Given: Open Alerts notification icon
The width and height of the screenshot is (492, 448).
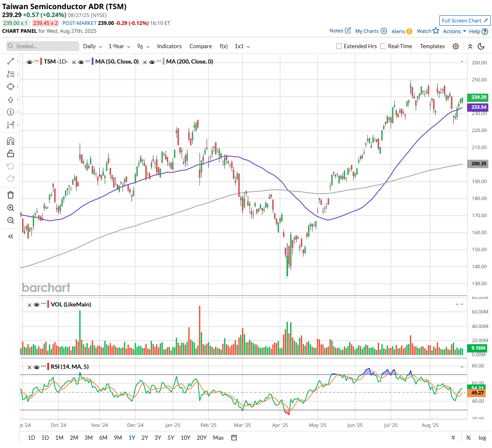Looking at the screenshot, I should (x=409, y=32).
